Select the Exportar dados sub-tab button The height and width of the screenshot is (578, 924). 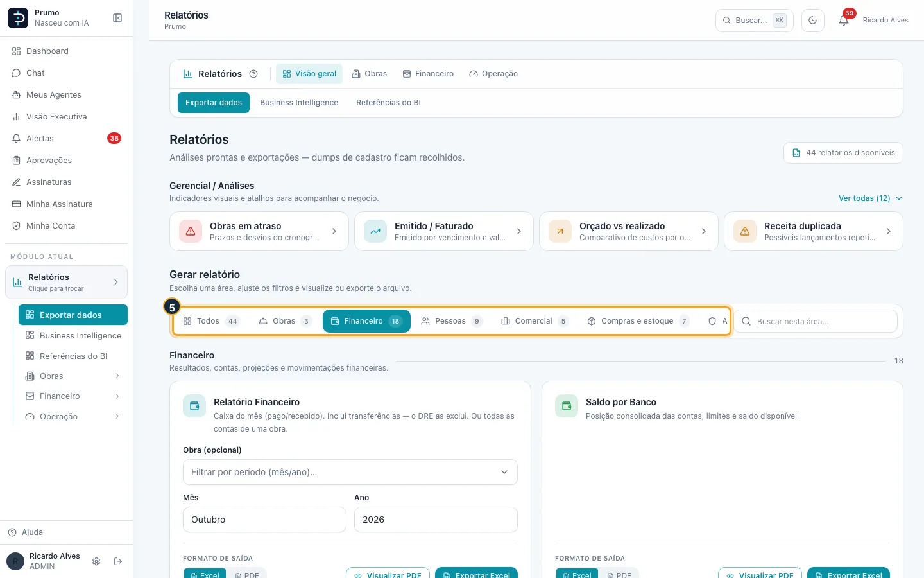pyautogui.click(x=214, y=103)
